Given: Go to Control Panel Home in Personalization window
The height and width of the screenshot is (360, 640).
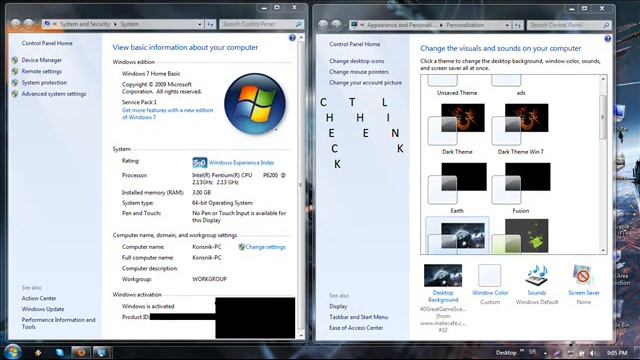Looking at the screenshot, I should (x=355, y=44).
